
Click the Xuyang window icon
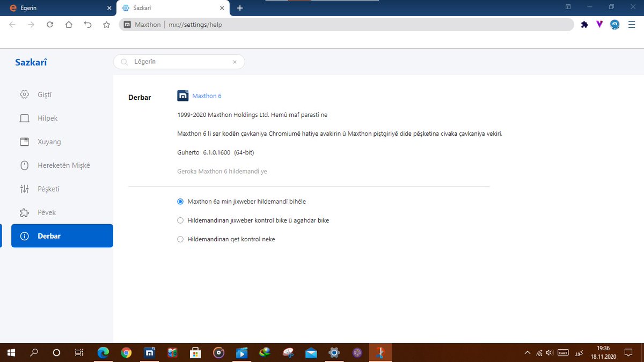point(24,142)
